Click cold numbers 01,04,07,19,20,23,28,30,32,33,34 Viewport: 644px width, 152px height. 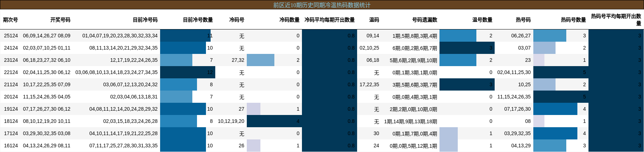[120, 36]
